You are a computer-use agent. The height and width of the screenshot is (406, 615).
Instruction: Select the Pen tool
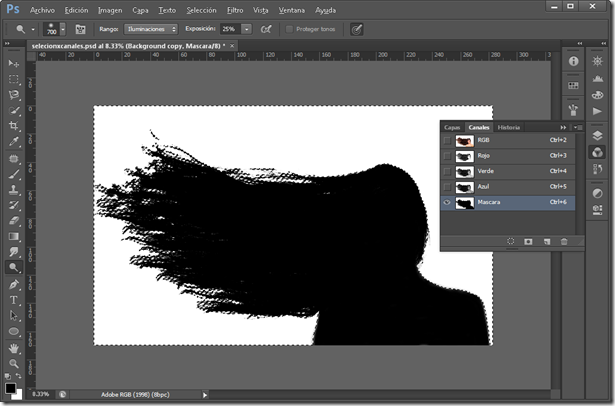(x=14, y=284)
